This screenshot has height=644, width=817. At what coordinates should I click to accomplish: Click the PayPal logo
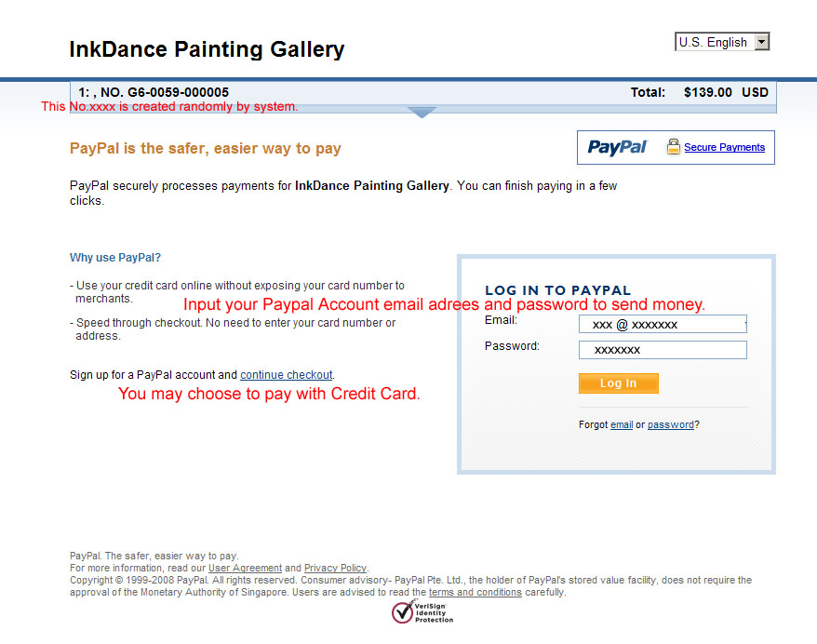[x=617, y=147]
